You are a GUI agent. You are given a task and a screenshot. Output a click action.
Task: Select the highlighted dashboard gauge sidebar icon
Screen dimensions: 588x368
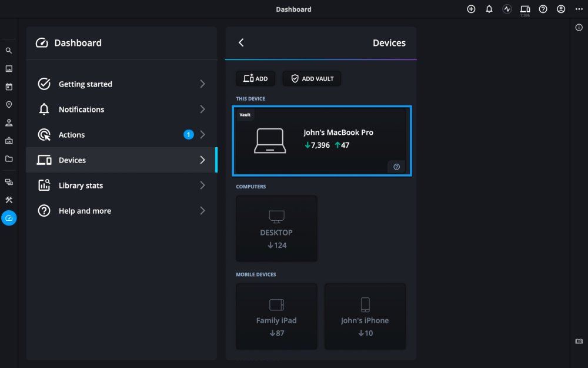(x=9, y=218)
